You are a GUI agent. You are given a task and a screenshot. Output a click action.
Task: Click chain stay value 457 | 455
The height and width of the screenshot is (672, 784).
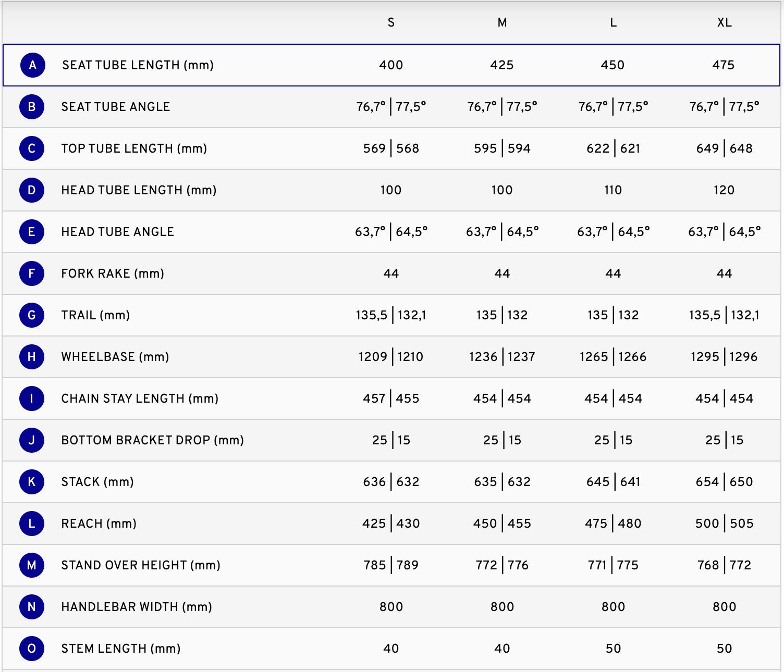tap(391, 399)
